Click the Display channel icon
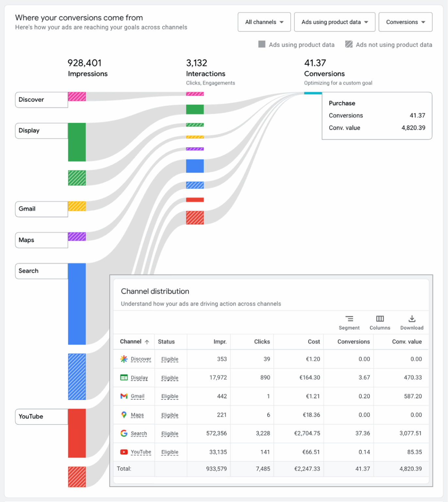The height and width of the screenshot is (502, 448). click(124, 377)
